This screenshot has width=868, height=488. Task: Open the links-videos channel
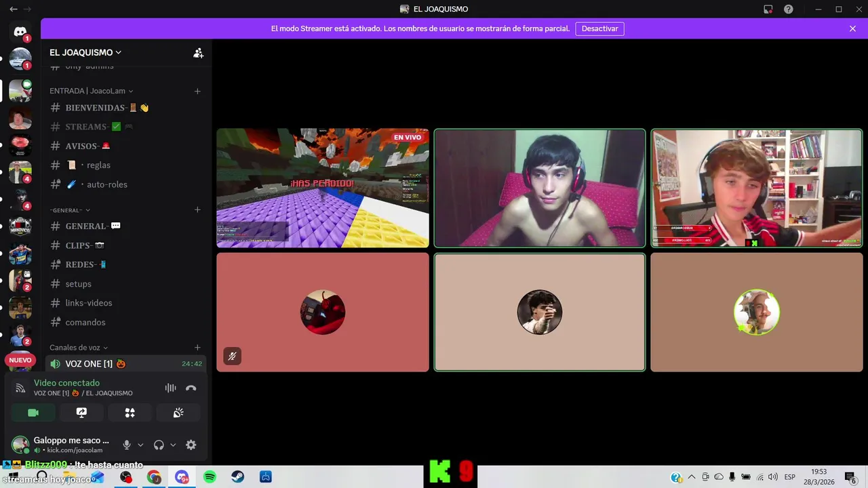point(125,303)
